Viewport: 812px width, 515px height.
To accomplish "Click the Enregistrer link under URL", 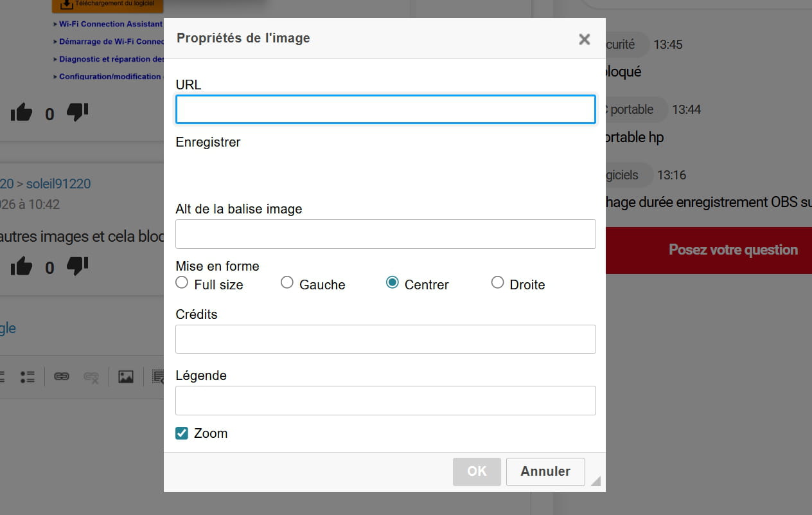I will point(208,142).
